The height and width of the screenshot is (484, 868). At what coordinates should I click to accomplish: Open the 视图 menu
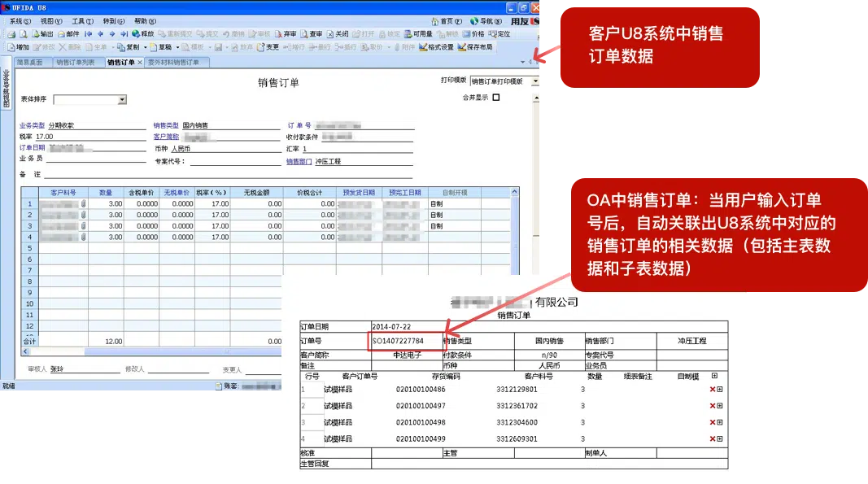[x=51, y=22]
